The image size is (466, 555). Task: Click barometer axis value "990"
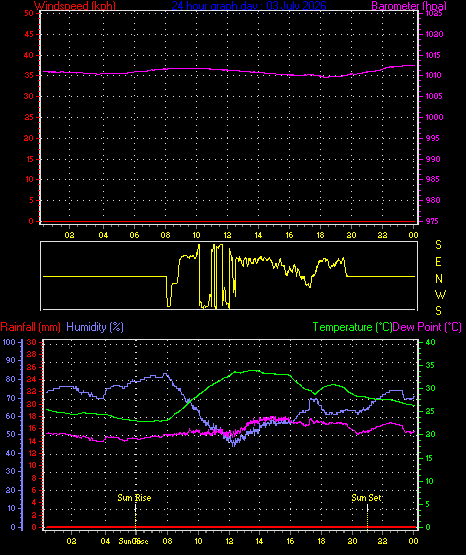point(433,159)
